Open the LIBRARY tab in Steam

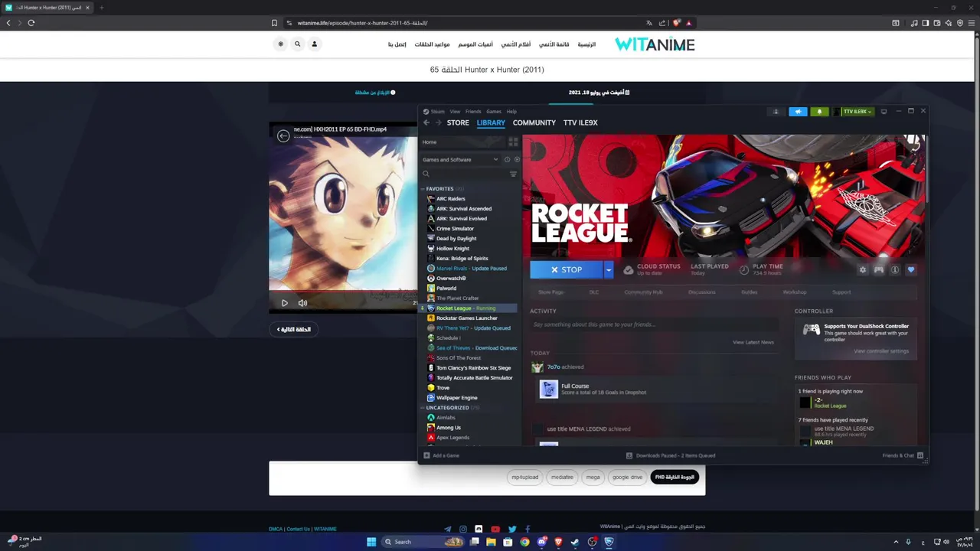click(491, 122)
